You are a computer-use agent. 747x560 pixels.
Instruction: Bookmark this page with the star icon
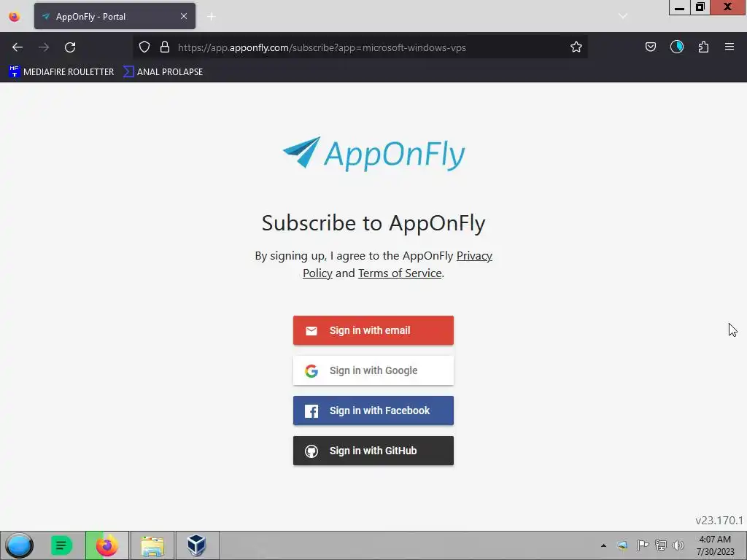[x=576, y=47]
